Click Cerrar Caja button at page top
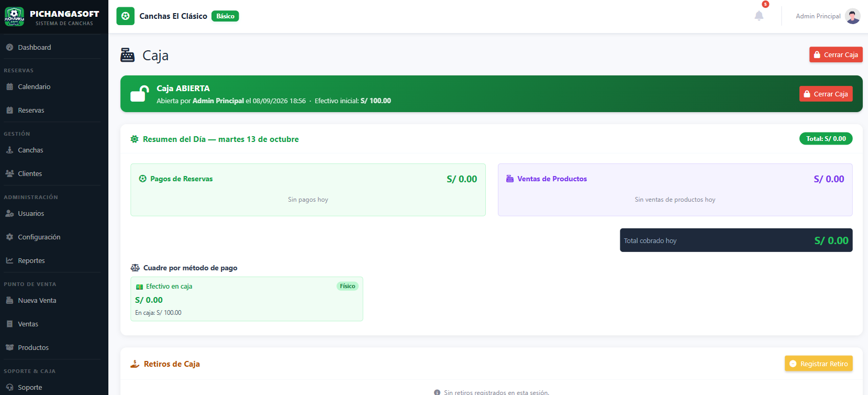Image resolution: width=868 pixels, height=395 pixels. (836, 54)
